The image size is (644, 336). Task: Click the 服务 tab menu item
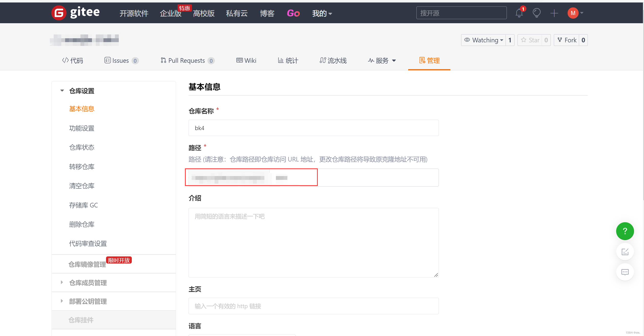[381, 60]
